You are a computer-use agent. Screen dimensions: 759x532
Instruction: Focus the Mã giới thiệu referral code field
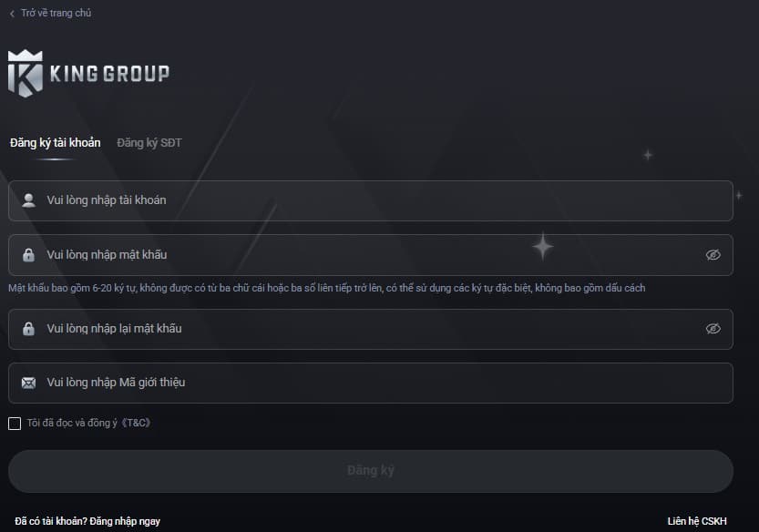pyautogui.click(x=371, y=383)
